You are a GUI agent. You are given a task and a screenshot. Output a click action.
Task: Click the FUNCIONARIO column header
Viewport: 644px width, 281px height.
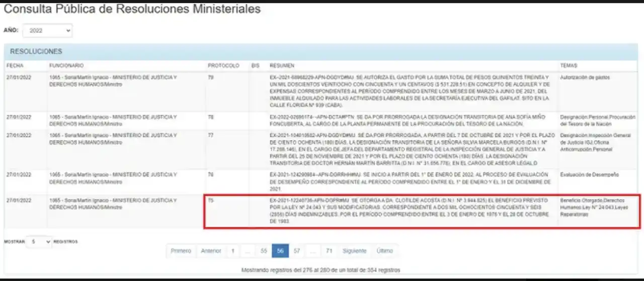pos(66,66)
